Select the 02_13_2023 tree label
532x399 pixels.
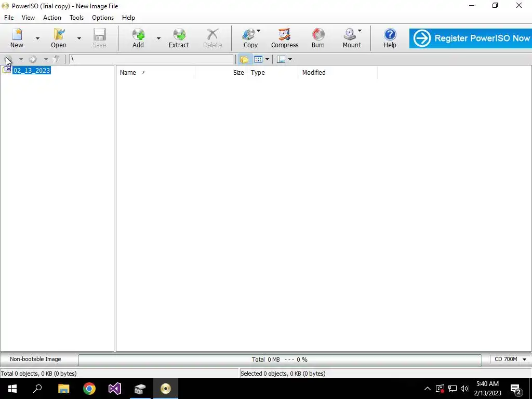pos(32,70)
